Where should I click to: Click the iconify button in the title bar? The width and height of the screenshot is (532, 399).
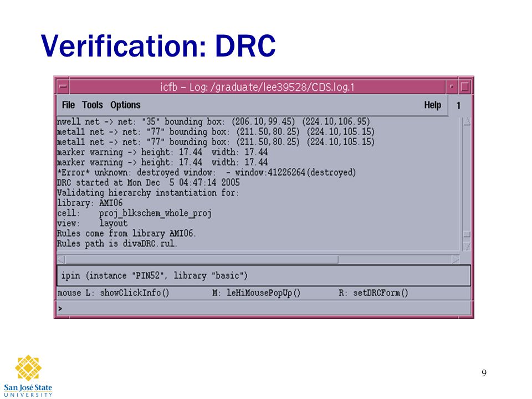tap(452, 86)
